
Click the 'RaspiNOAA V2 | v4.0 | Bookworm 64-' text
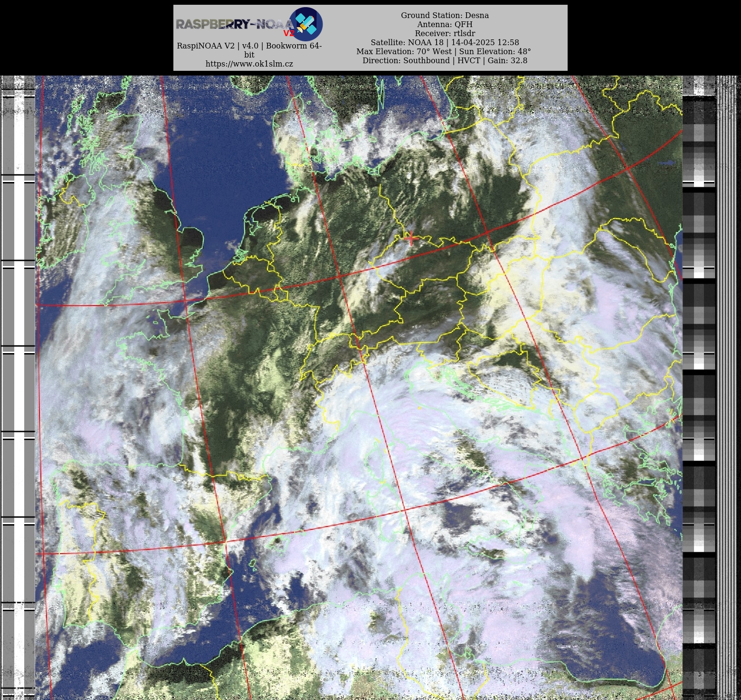point(249,46)
